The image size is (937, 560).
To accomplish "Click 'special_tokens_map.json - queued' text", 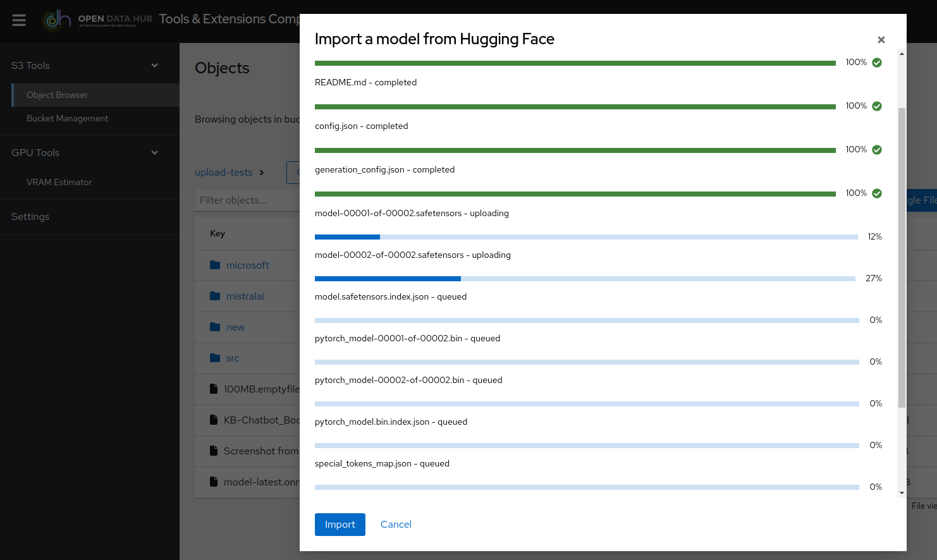I will click(x=382, y=463).
